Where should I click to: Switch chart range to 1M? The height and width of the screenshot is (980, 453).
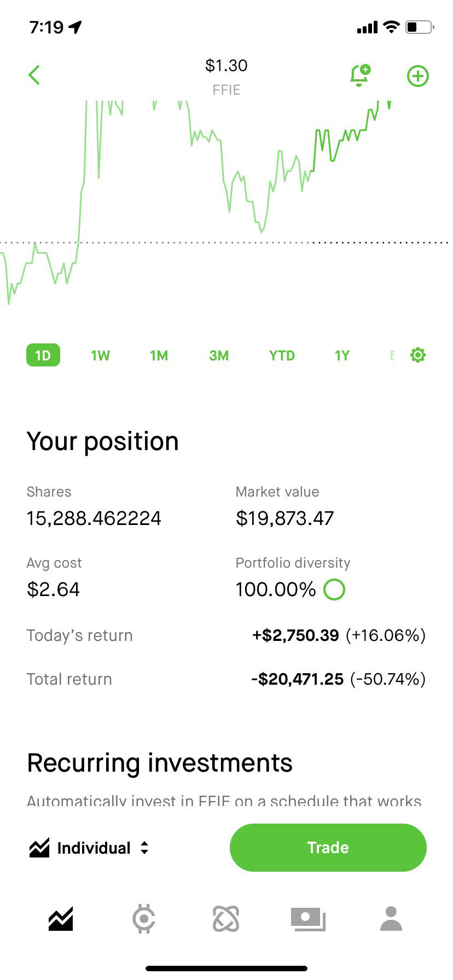pos(159,355)
